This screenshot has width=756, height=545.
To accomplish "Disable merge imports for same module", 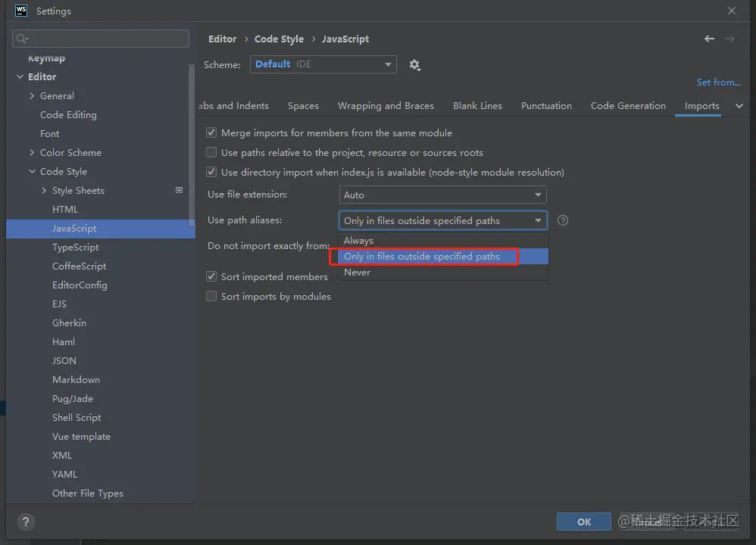I will click(x=212, y=133).
